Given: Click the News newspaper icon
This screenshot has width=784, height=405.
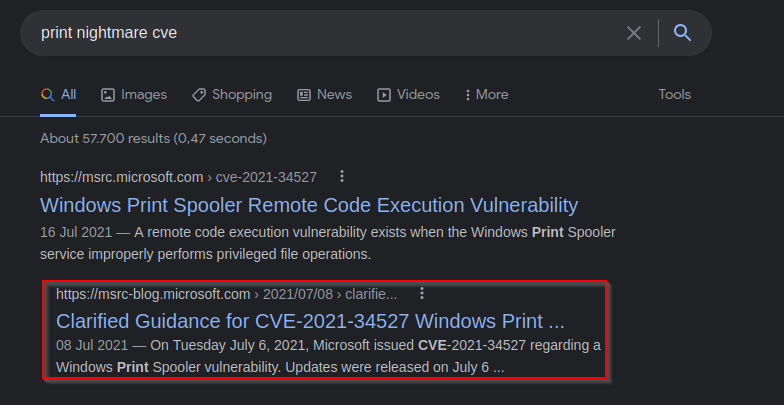Looking at the screenshot, I should pos(304,95).
